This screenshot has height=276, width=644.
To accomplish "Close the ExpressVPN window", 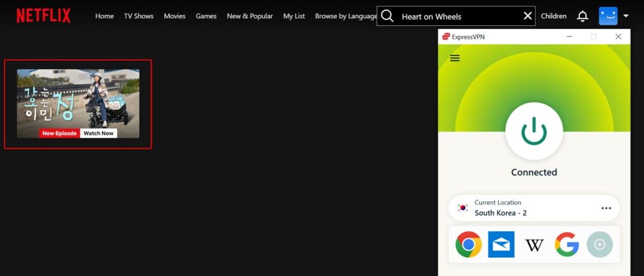I will [x=618, y=36].
